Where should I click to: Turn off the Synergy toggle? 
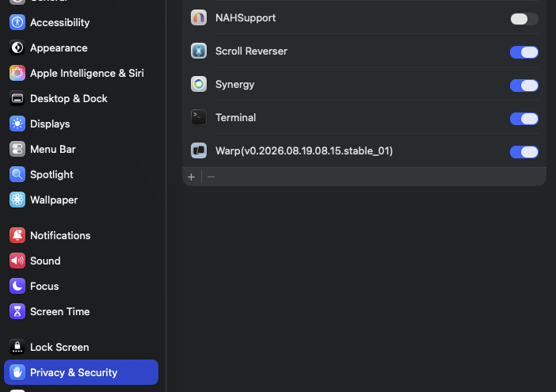(x=524, y=86)
